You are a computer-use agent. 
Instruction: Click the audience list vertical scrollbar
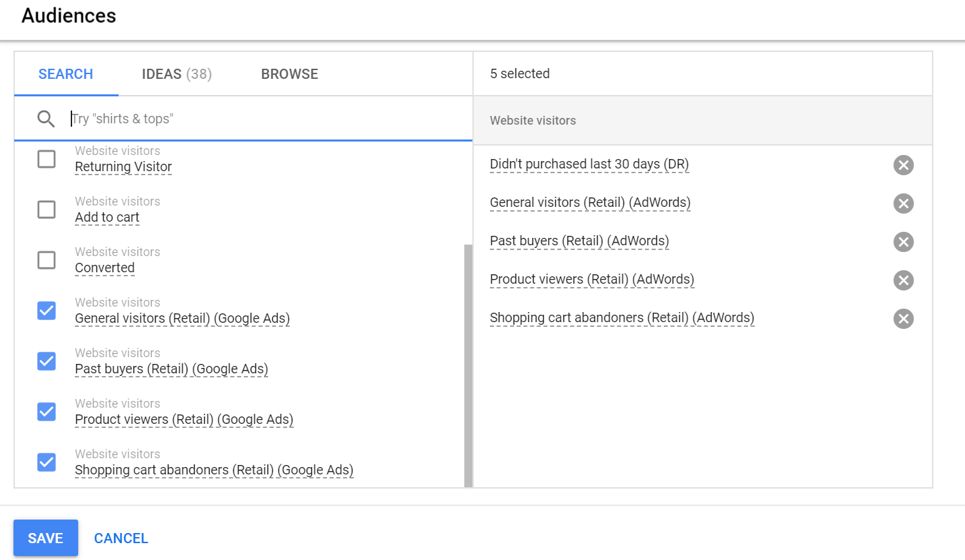(x=468, y=364)
